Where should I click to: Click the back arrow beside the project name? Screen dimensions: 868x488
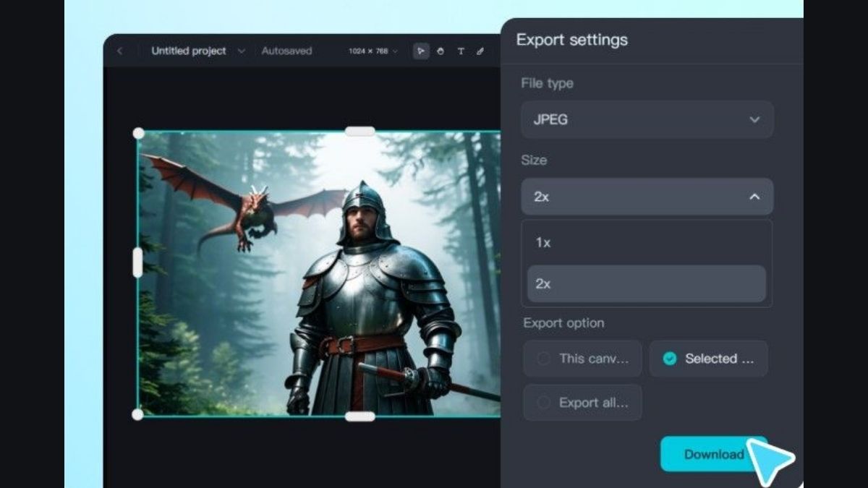click(120, 51)
